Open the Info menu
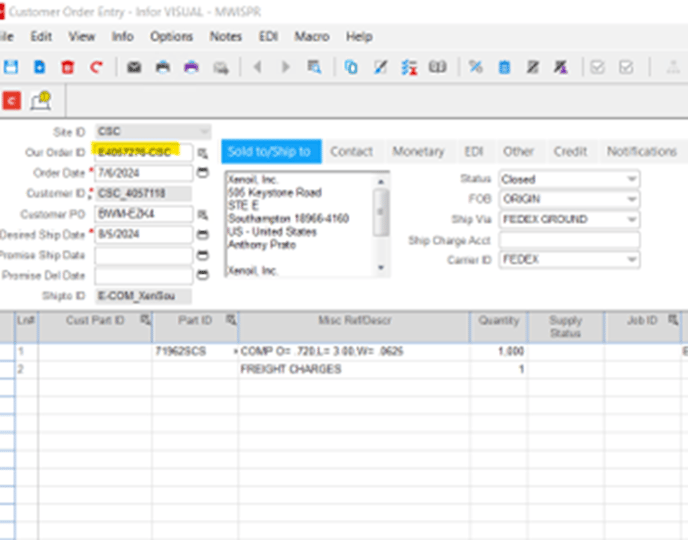688x540 pixels. pyautogui.click(x=122, y=36)
